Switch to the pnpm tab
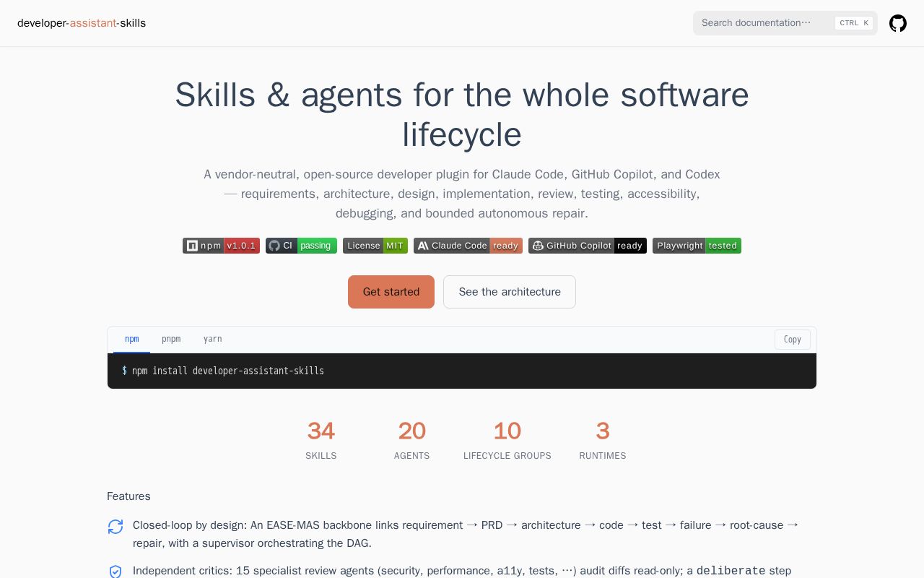 (x=171, y=339)
